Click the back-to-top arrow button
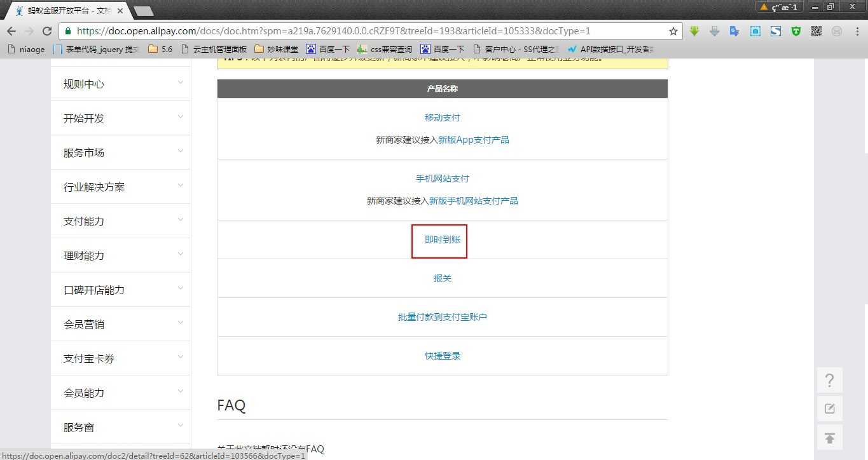868x460 pixels. pyautogui.click(x=830, y=438)
